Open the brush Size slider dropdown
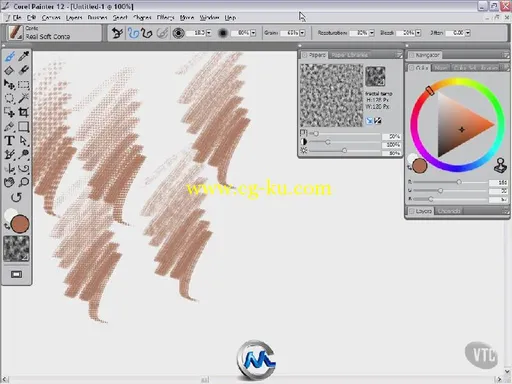This screenshot has height=384, width=512. [209, 33]
